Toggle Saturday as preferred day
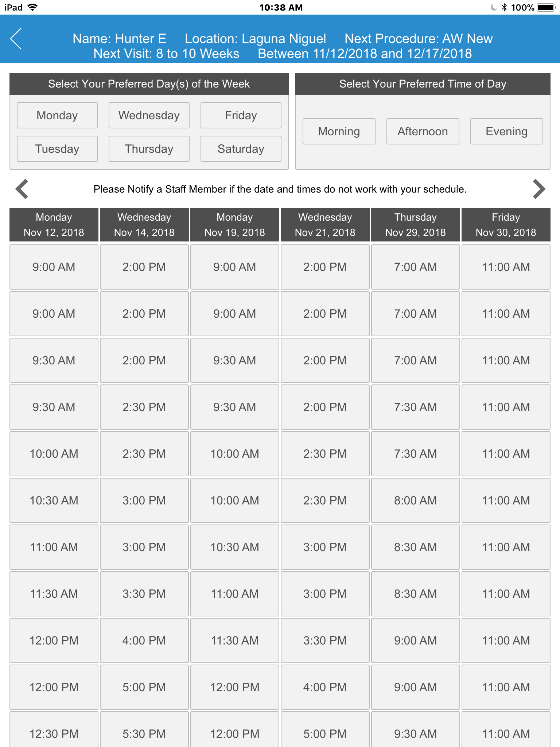This screenshot has height=747, width=560. point(241,149)
